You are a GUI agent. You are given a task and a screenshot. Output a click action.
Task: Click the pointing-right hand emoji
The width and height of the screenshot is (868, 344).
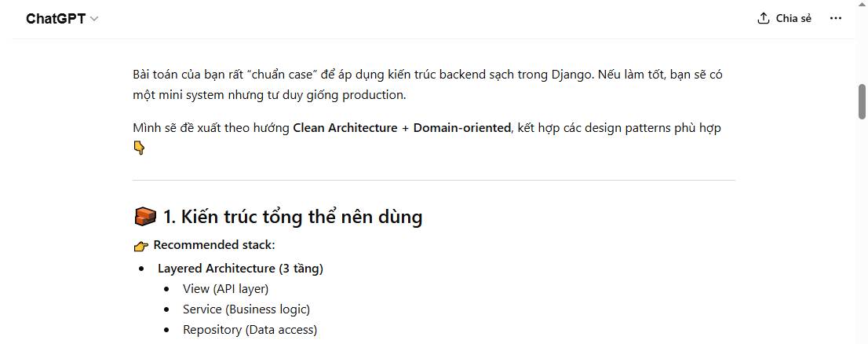tap(141, 246)
